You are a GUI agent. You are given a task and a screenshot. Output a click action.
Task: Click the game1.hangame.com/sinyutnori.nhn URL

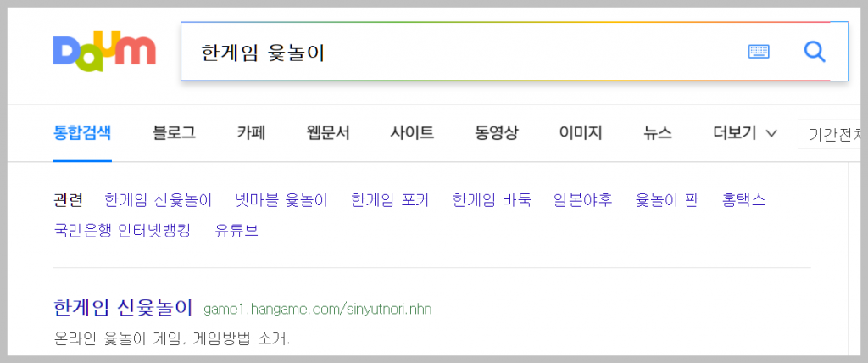point(317,310)
